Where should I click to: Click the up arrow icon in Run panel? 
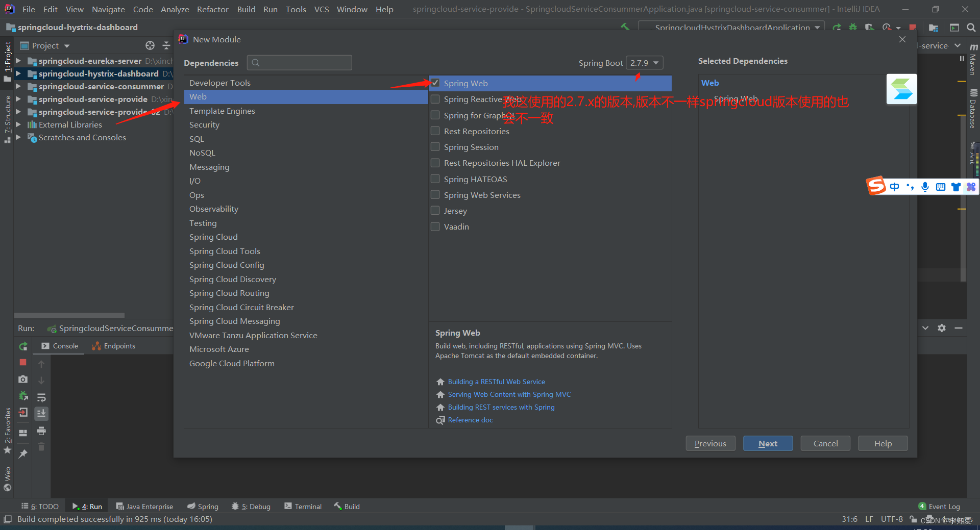41,364
